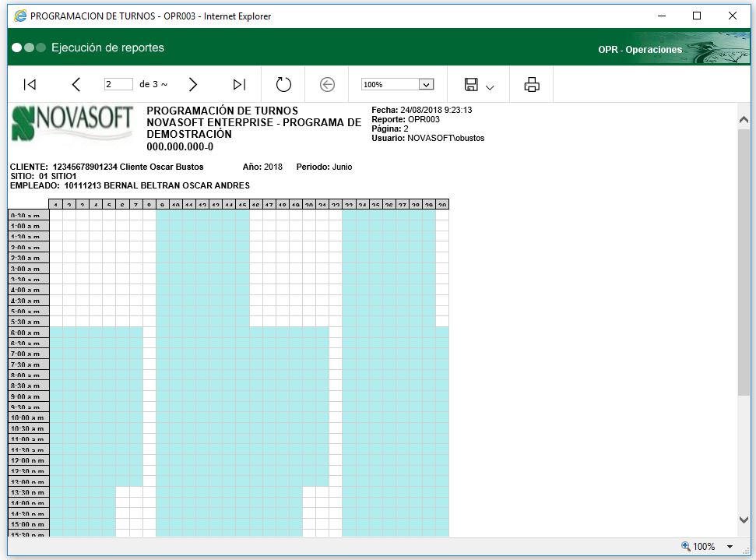756x560 pixels.
Task: Select the '10:00 a.m.' row header
Action: 29,417
